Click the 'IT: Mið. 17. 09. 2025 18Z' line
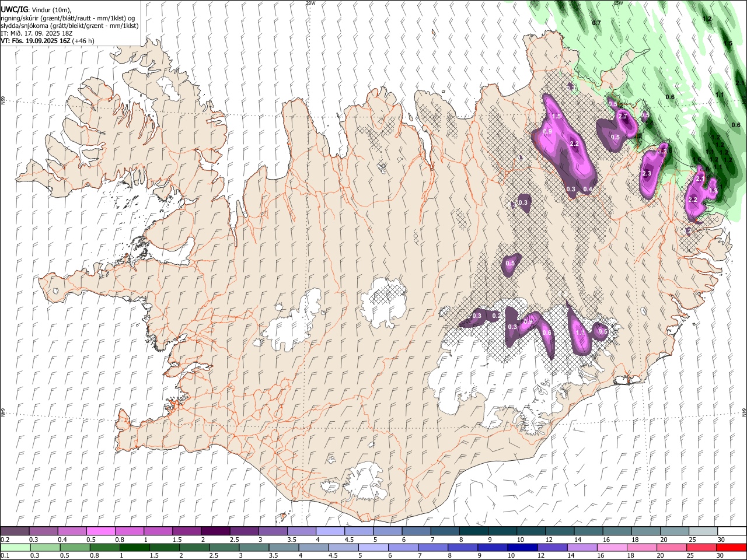The image size is (747, 560). [x=37, y=33]
